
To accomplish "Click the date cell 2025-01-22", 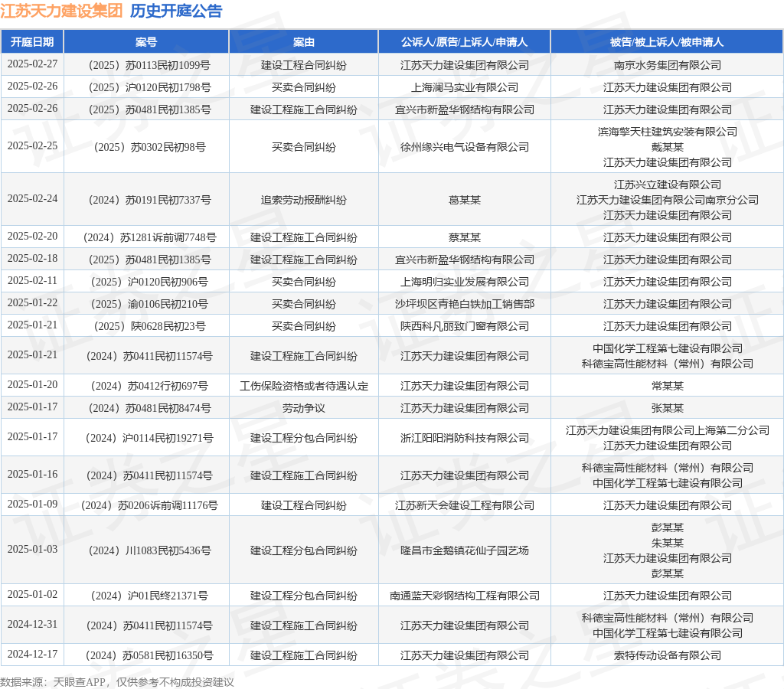I will coord(32,303).
